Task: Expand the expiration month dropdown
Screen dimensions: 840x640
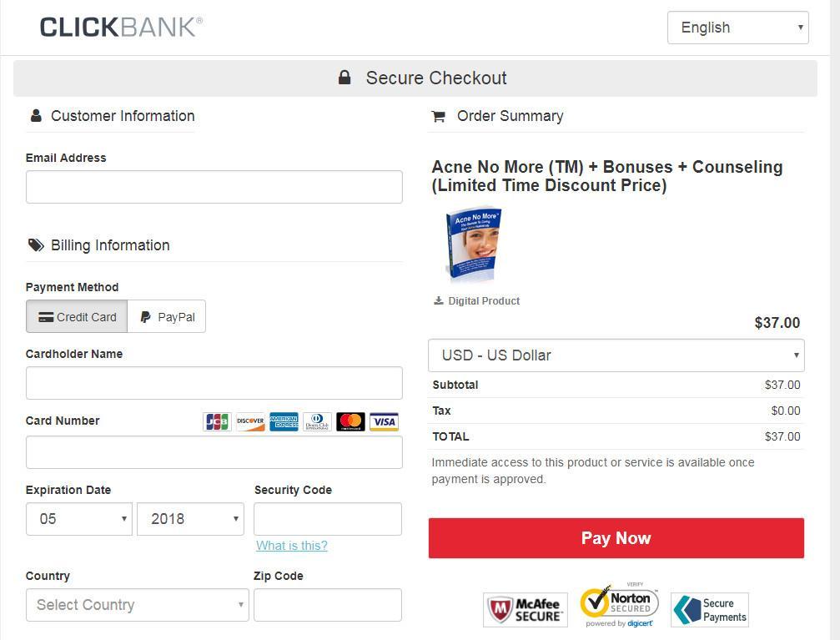Action: click(78, 519)
